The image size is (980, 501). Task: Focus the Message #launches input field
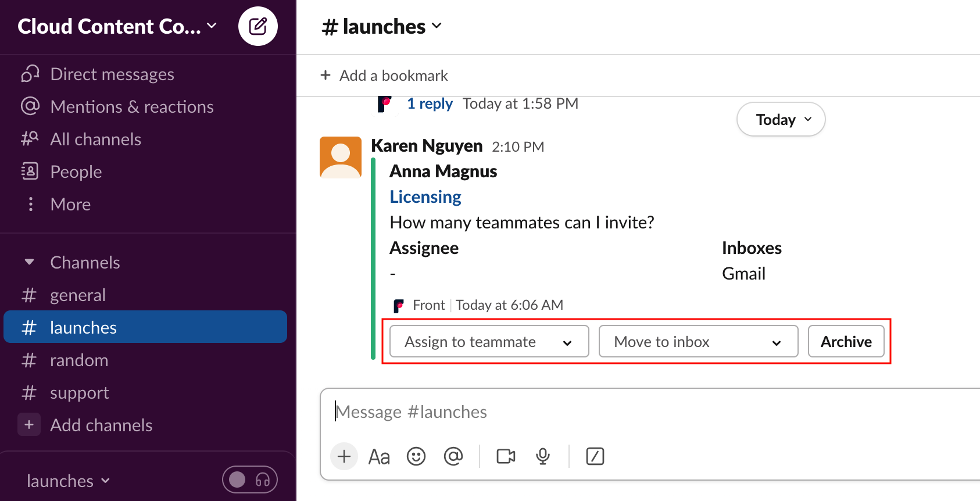point(650,412)
